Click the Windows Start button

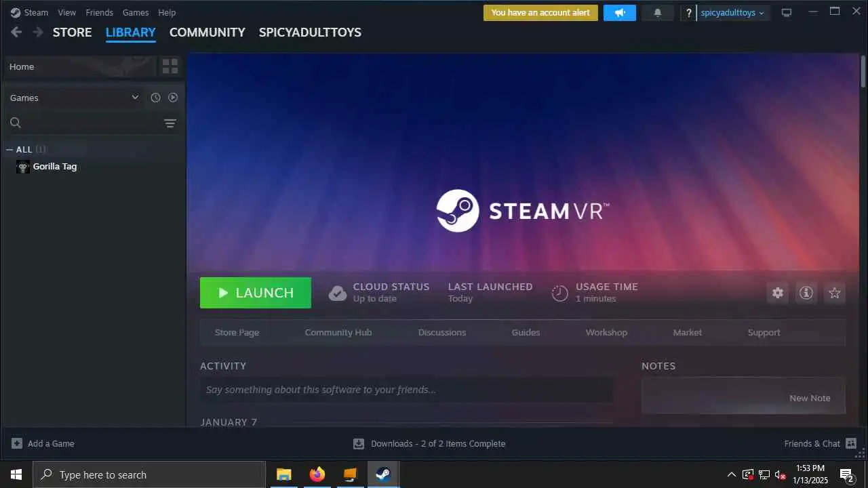[16, 474]
